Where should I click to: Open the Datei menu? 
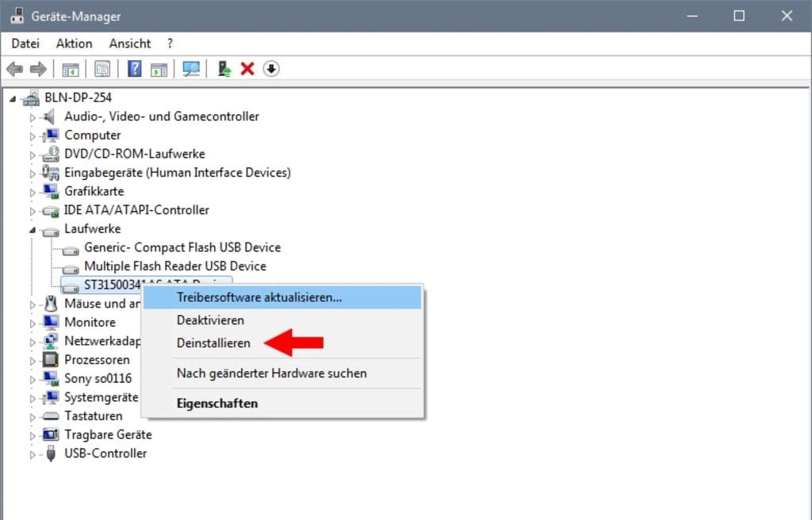[25, 44]
